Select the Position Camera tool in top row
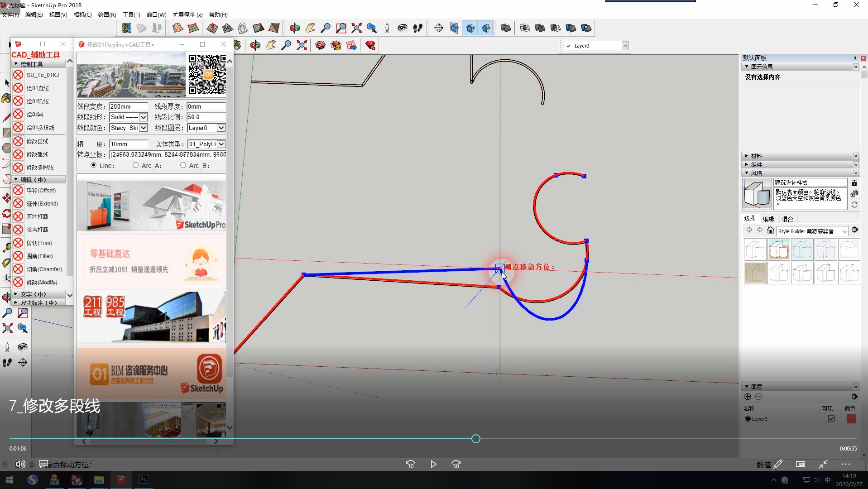 tap(387, 28)
